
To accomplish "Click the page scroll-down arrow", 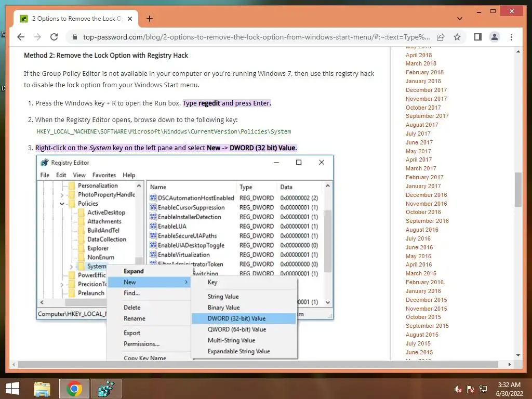I will coord(518,355).
